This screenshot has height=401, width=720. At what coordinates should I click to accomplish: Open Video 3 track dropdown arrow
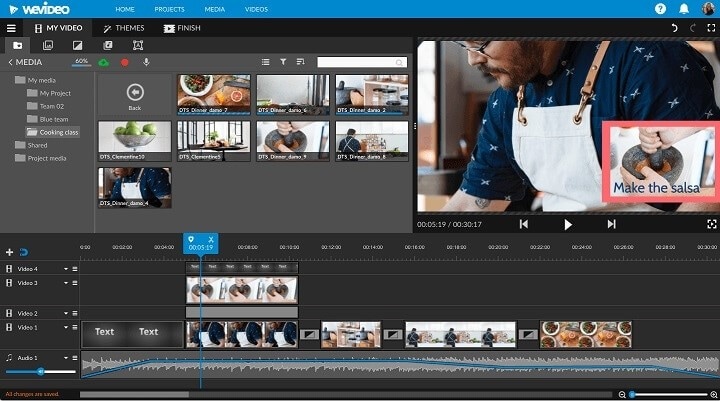pyautogui.click(x=66, y=283)
